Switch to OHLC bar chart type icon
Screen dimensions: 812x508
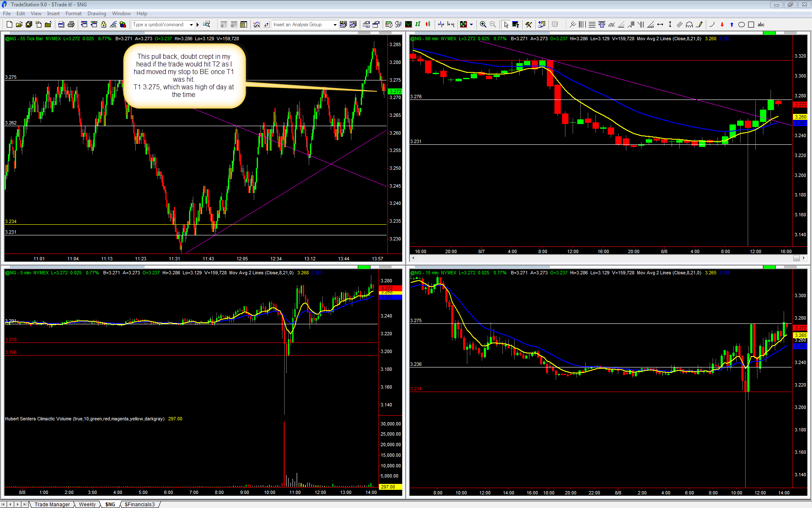(418, 25)
